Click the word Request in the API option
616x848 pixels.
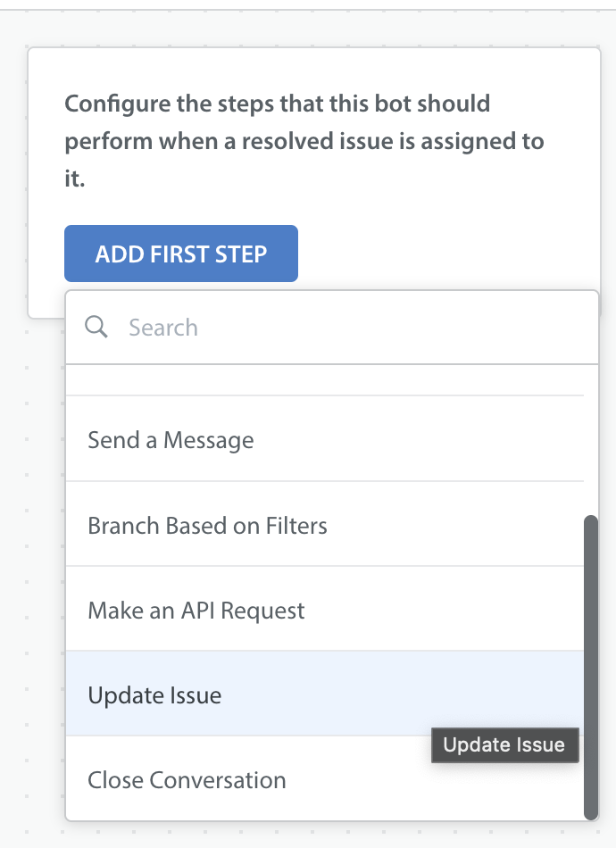click(262, 611)
